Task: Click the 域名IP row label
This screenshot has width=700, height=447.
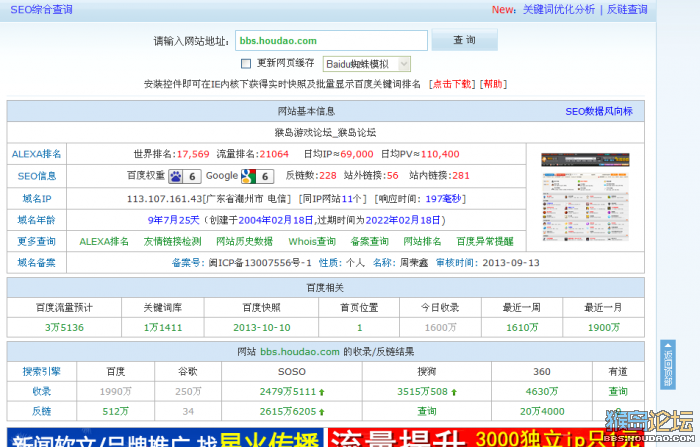Action: 37,198
